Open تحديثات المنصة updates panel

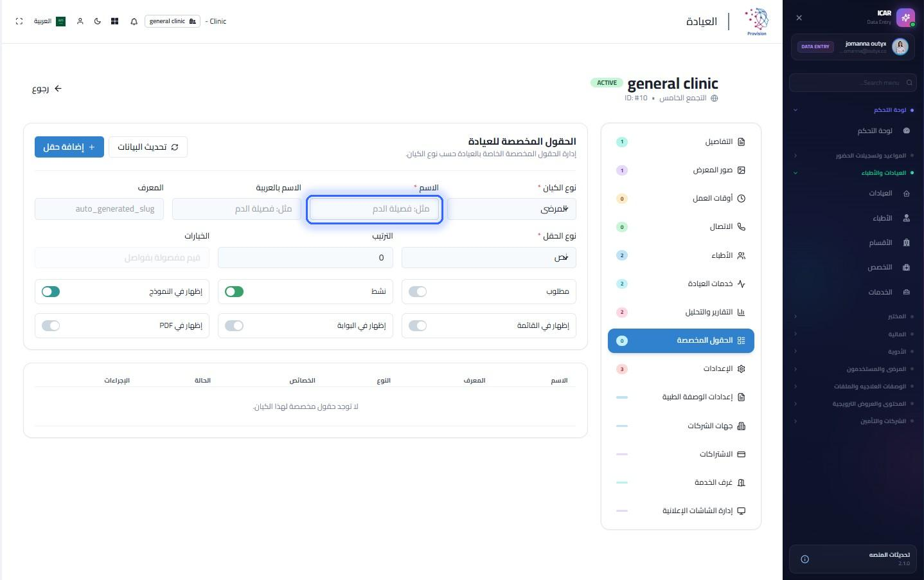853,559
